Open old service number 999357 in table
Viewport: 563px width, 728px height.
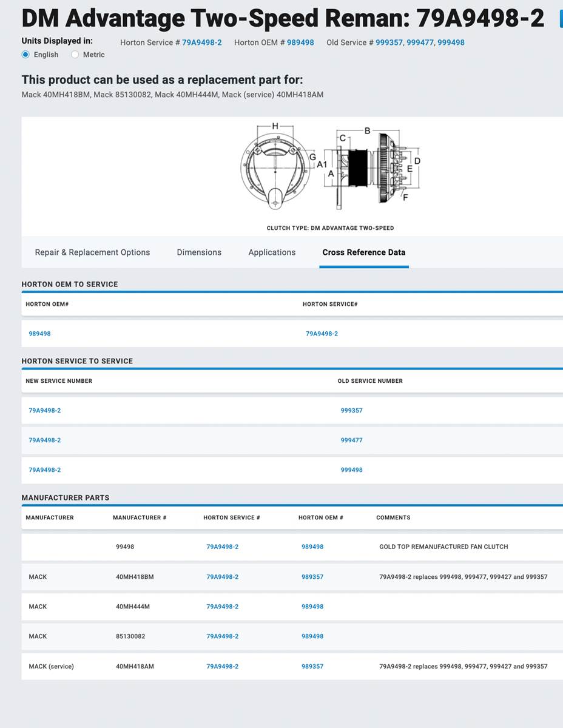click(x=352, y=411)
